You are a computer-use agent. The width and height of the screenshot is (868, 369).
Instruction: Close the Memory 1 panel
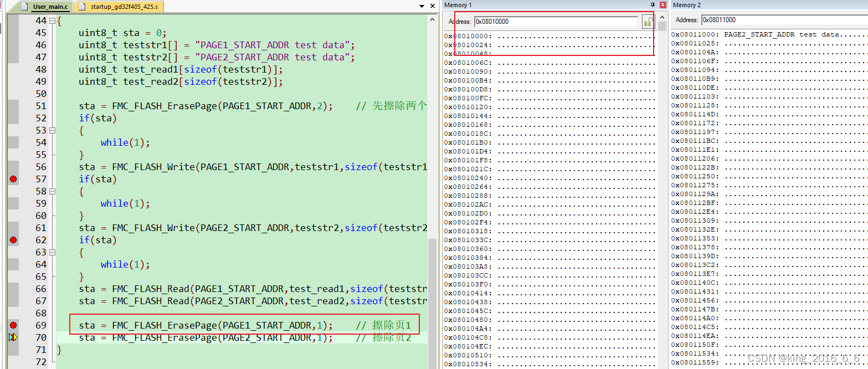[662, 5]
